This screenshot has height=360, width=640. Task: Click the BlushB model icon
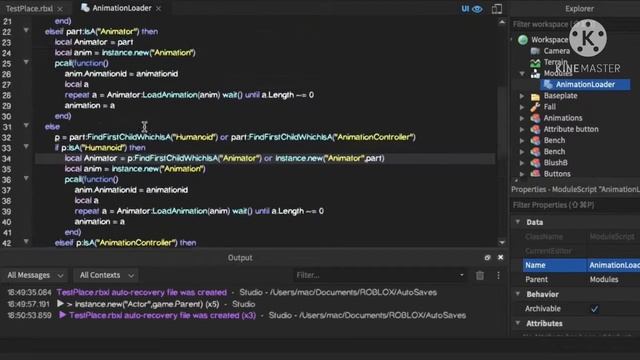click(535, 163)
